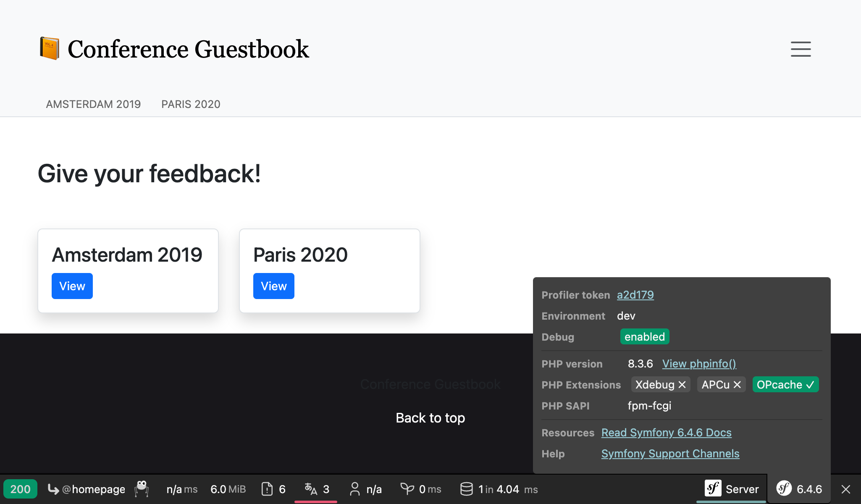Open the 200 status code badge
Screen dimensions: 861x504
pos(20,489)
